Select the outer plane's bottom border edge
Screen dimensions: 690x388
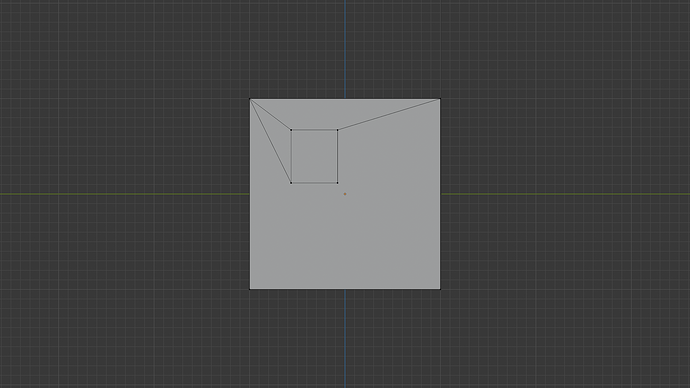point(345,289)
